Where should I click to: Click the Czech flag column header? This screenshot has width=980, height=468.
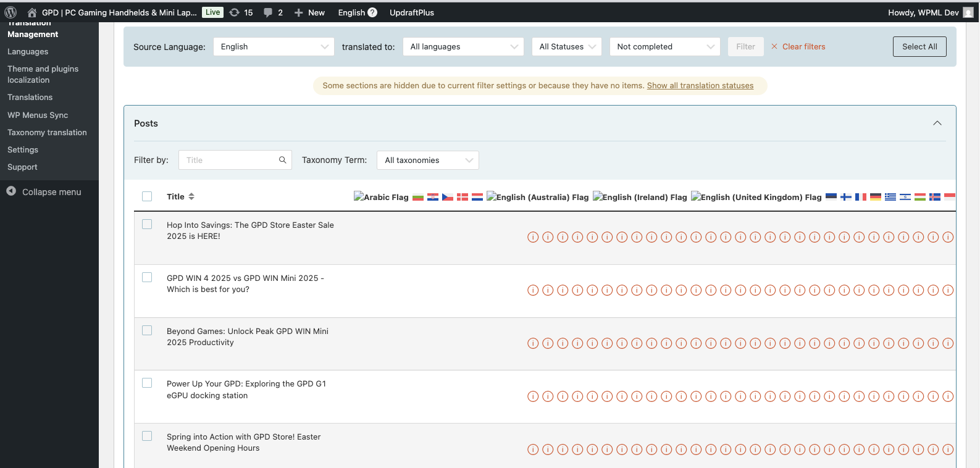[448, 197]
